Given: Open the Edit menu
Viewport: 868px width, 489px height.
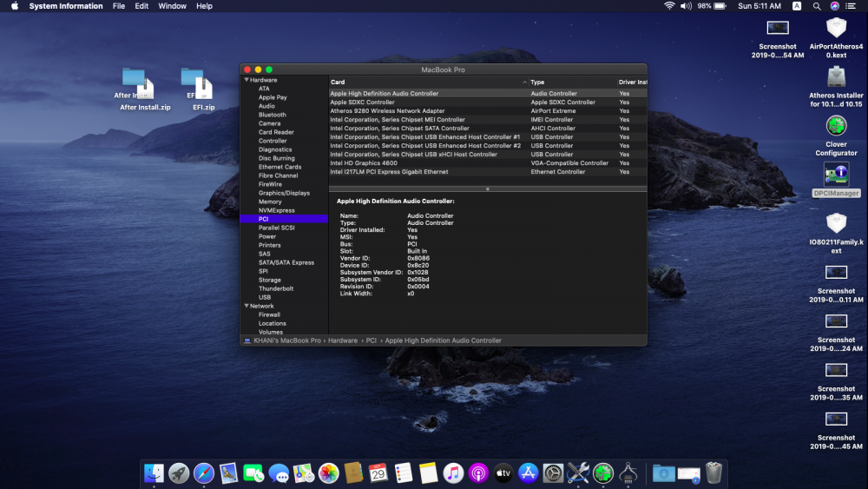Looking at the screenshot, I should 141,6.
